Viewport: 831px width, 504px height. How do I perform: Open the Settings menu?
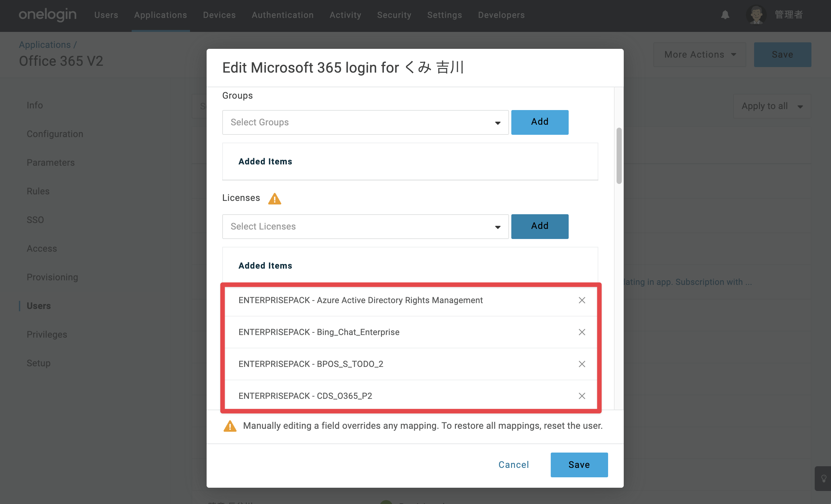coord(445,15)
